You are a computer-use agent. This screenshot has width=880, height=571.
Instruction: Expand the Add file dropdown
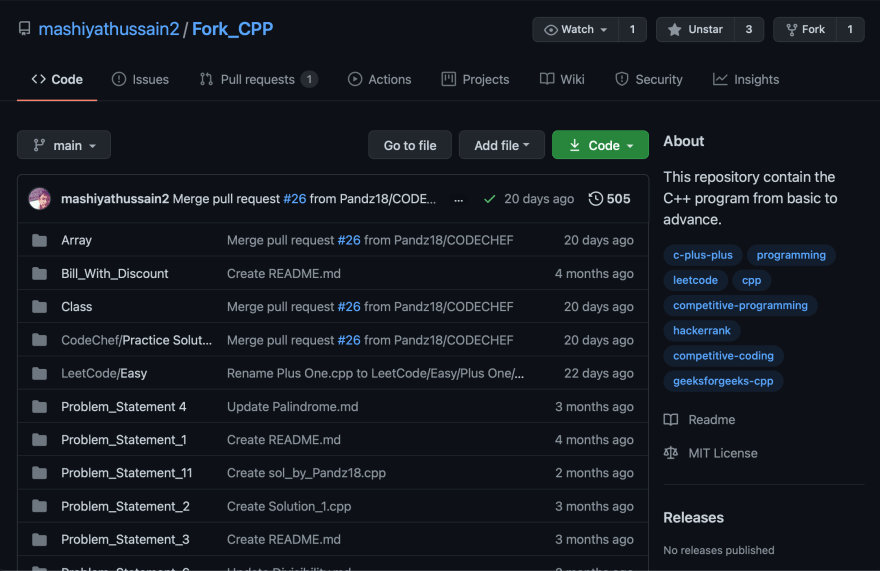pos(502,145)
